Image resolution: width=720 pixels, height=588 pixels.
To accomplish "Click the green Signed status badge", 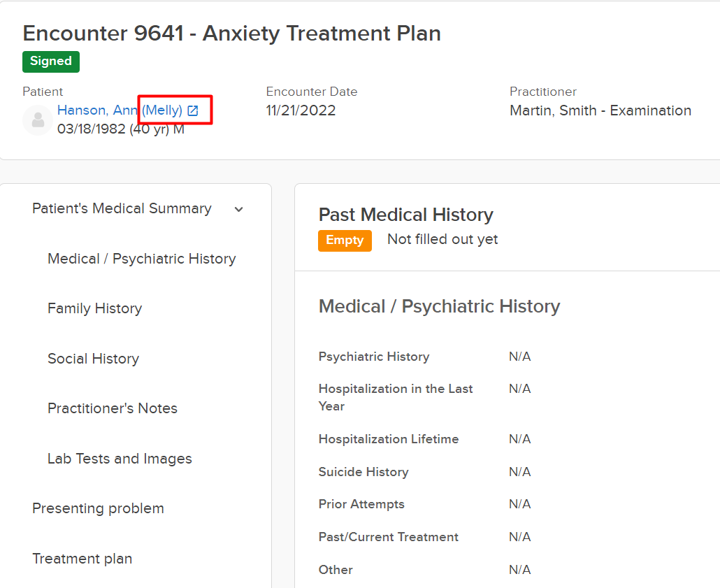I will pyautogui.click(x=51, y=62).
